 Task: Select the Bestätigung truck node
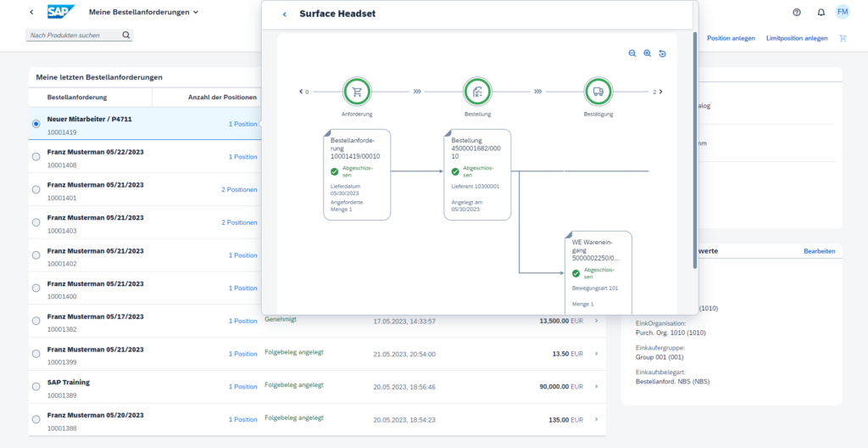[598, 92]
